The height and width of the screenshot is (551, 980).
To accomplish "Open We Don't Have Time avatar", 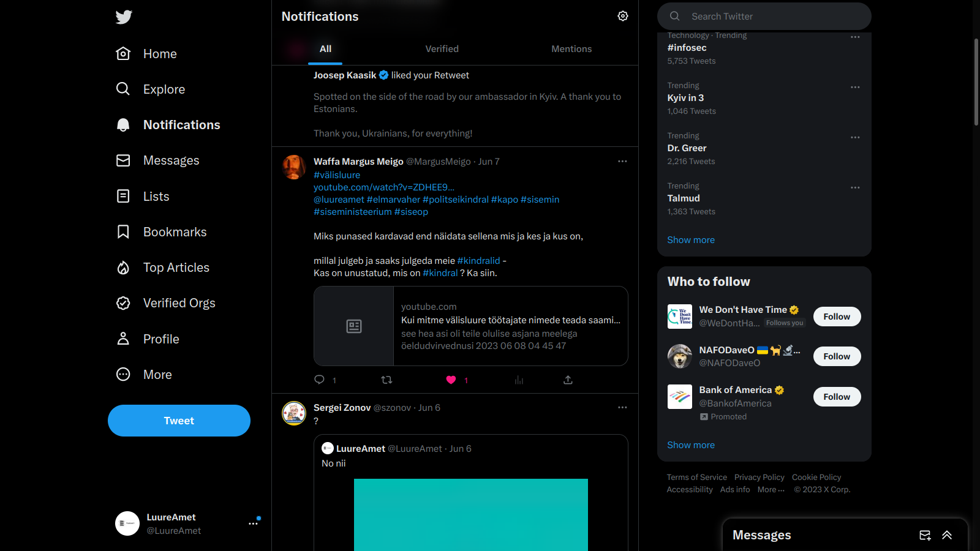I will (680, 317).
